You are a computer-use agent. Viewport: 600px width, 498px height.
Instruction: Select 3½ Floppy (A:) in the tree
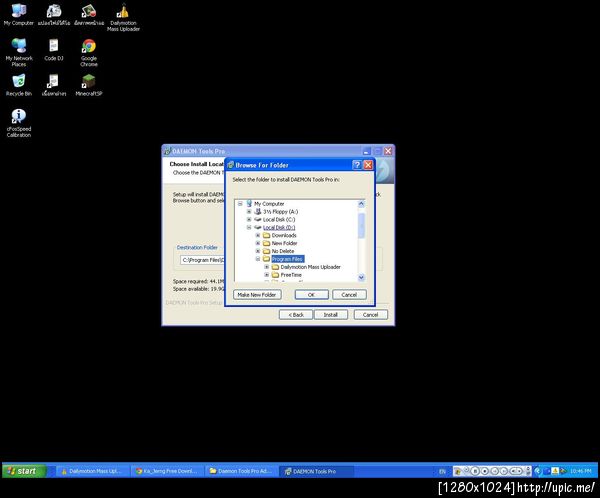(x=280, y=212)
